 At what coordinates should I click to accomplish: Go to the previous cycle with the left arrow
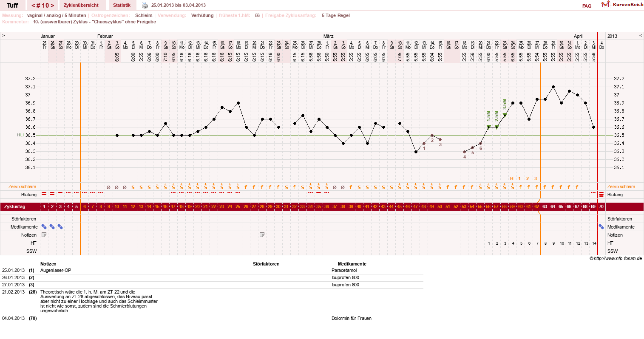pyautogui.click(x=33, y=5)
